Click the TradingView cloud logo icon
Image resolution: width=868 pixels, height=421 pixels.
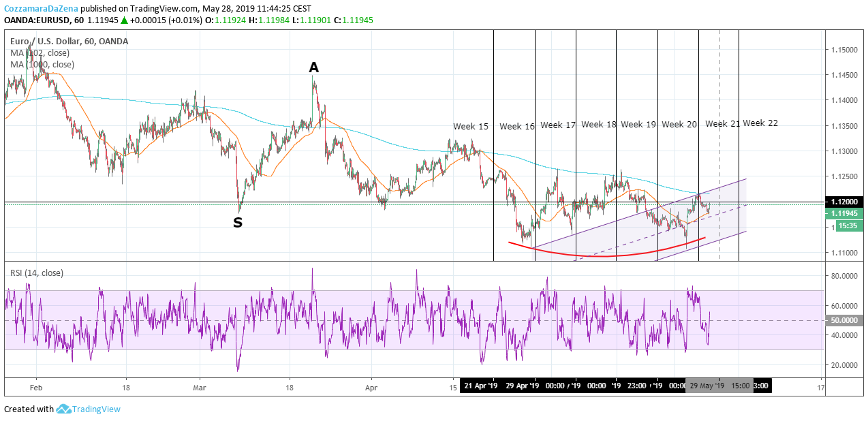64,409
